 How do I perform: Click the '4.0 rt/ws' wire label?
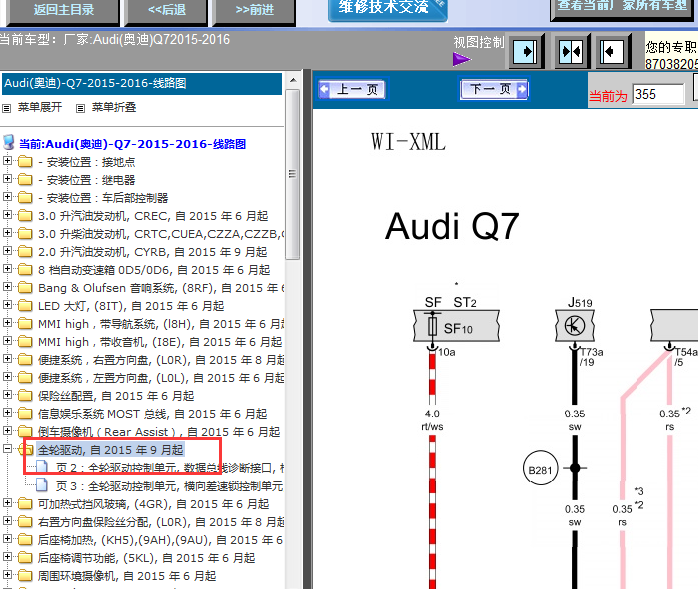[x=432, y=420]
